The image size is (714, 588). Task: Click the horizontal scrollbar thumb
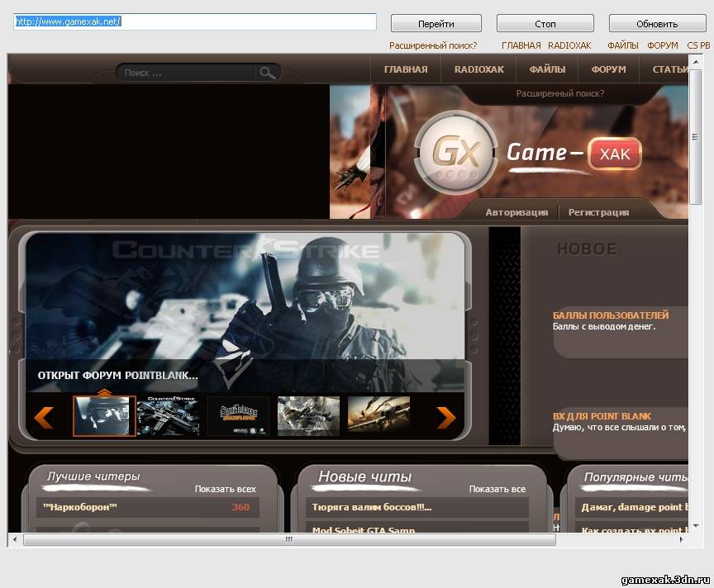[x=289, y=540]
